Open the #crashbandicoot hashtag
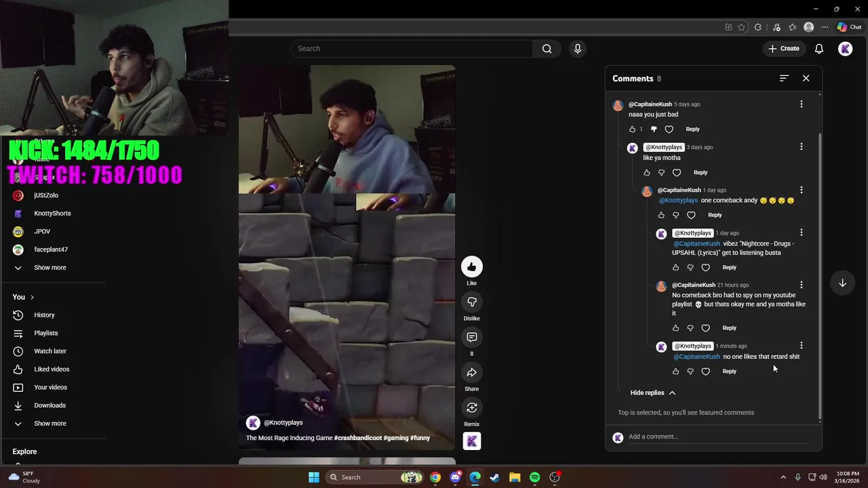This screenshot has width=868, height=488. click(358, 438)
